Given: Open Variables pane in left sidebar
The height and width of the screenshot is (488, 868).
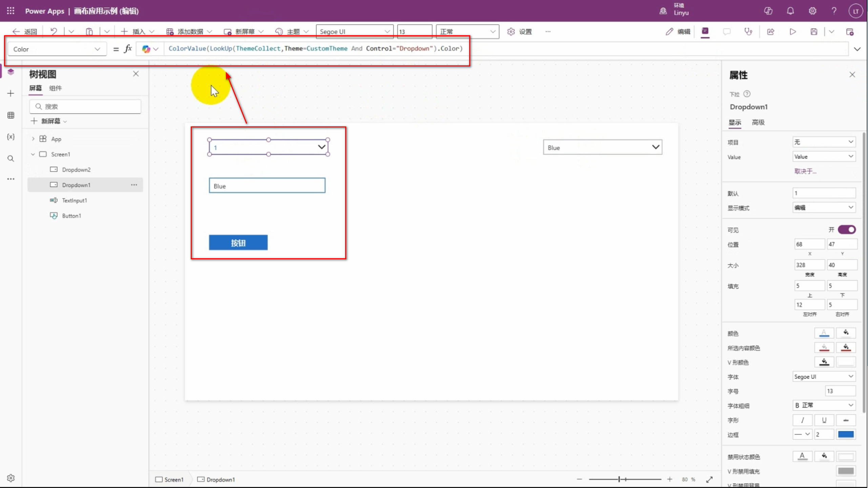Looking at the screenshot, I should point(11,137).
